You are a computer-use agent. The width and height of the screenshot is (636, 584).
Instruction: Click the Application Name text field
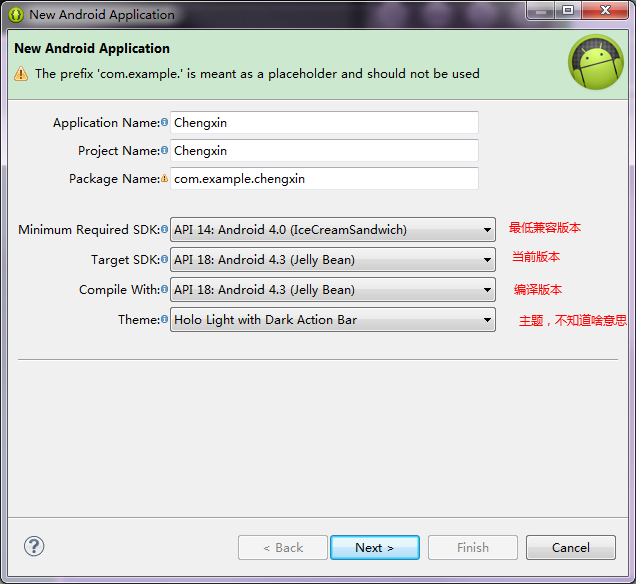[324, 122]
